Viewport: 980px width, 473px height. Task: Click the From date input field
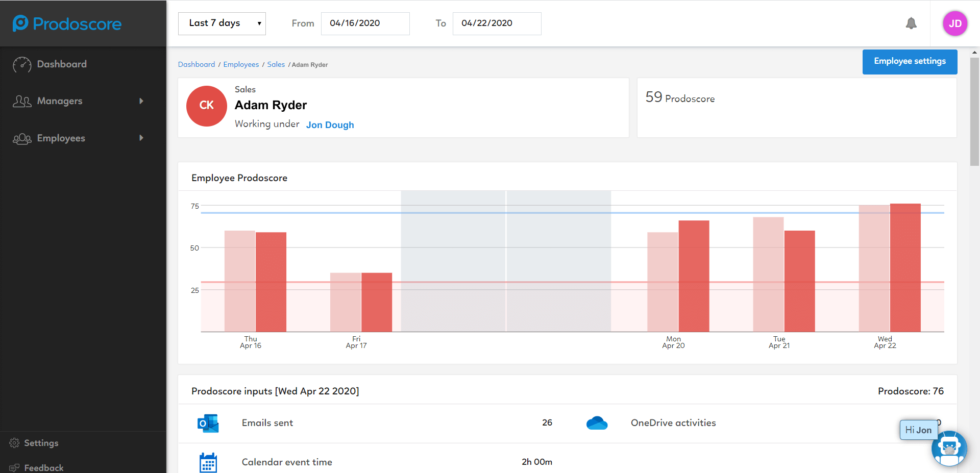365,23
